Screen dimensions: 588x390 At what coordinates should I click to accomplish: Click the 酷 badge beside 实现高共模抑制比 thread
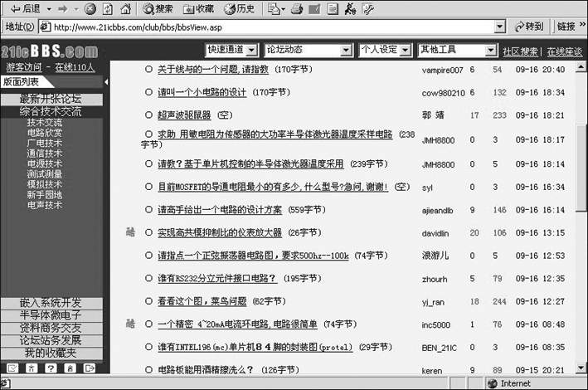pos(130,232)
